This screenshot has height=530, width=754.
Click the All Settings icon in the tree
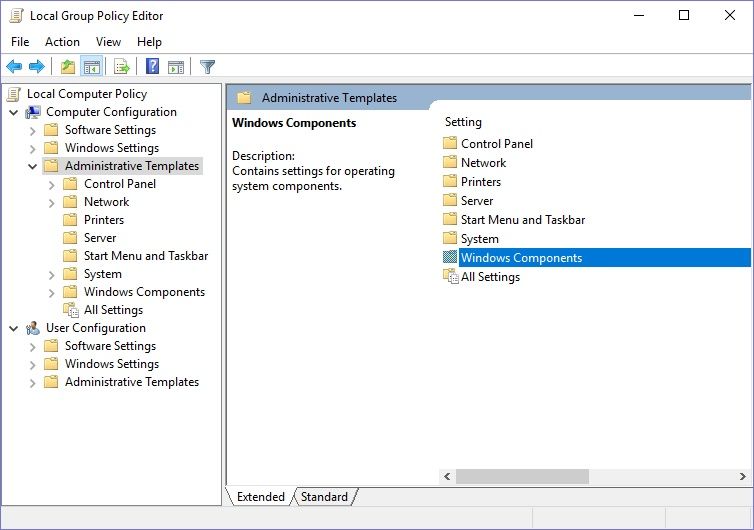(71, 310)
